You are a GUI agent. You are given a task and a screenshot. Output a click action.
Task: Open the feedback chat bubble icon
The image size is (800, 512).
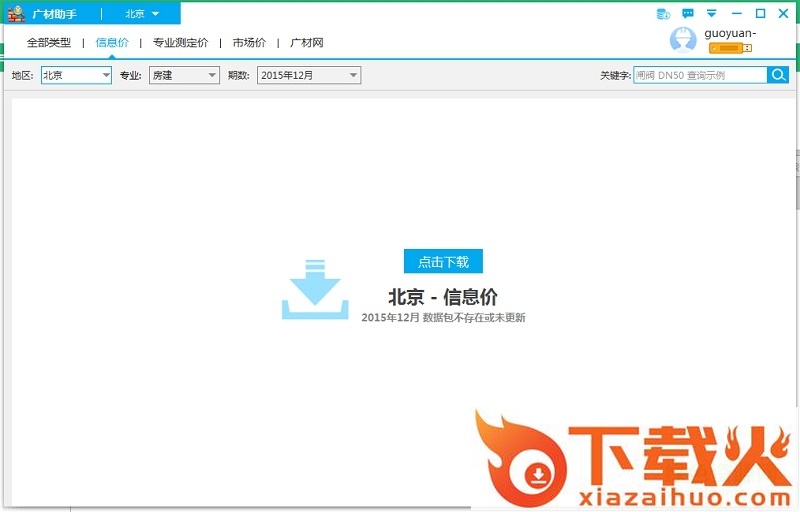click(x=688, y=13)
